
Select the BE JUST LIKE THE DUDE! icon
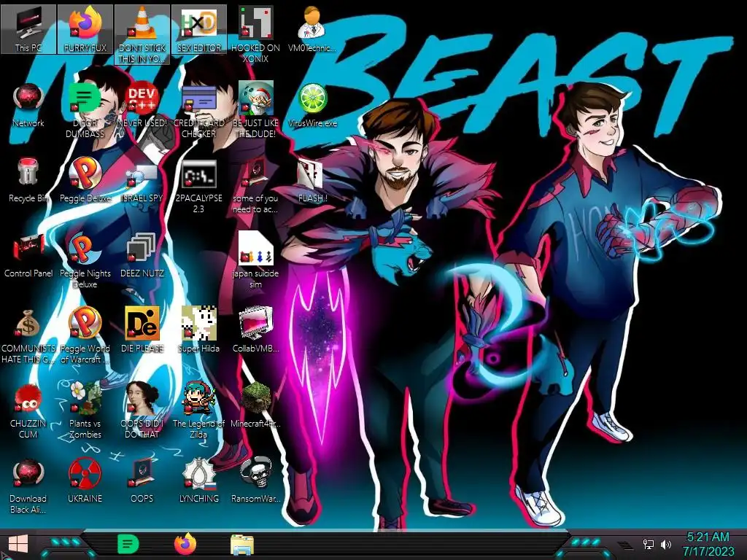pos(255,109)
